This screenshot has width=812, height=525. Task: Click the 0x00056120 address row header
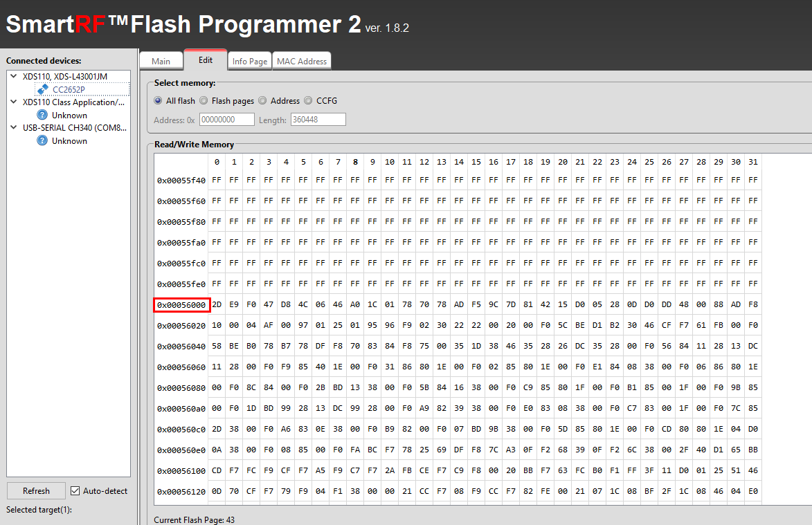tap(181, 492)
